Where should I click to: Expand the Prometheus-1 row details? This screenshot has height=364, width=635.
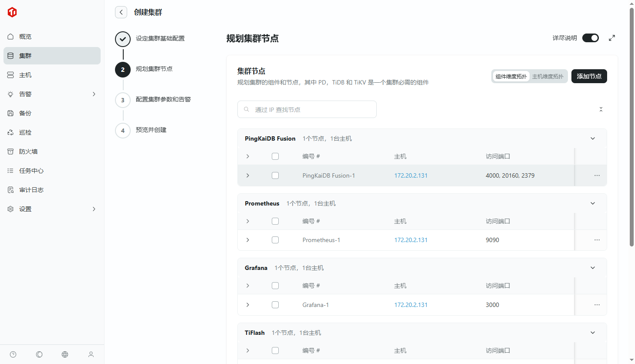pos(248,240)
